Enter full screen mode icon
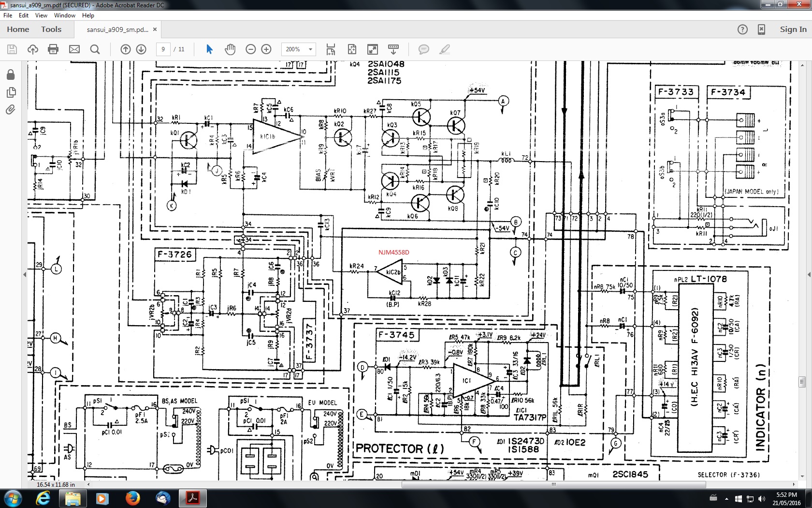 [373, 49]
